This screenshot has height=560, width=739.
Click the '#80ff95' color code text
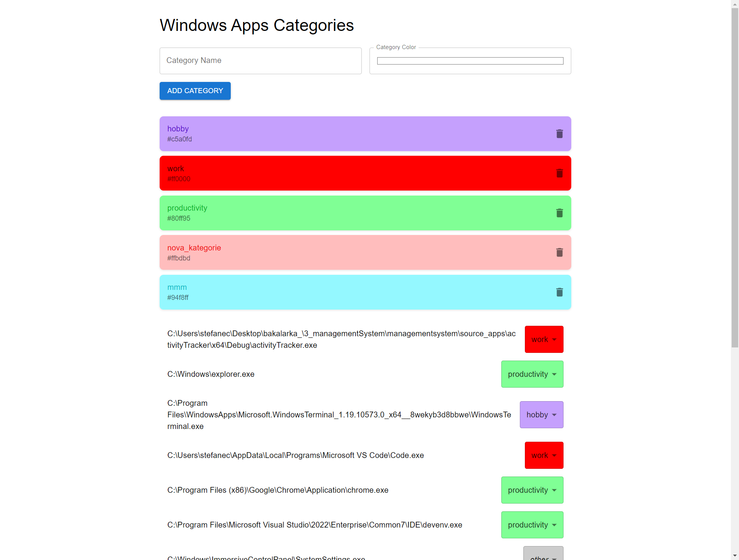(x=179, y=218)
